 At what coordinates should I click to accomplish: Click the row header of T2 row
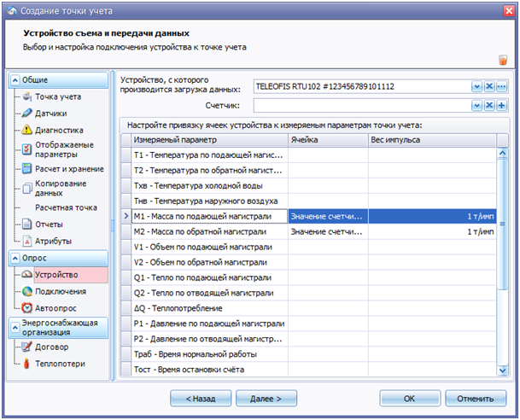pos(126,171)
